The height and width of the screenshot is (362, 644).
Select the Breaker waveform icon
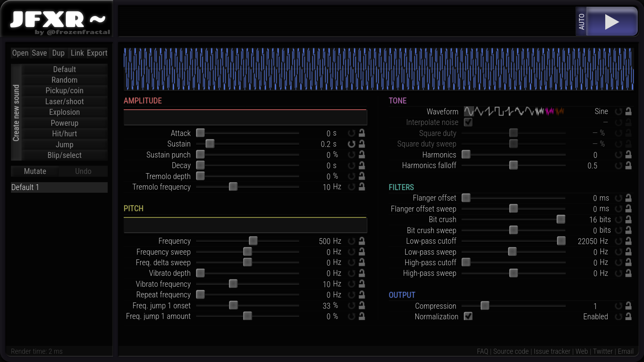(530, 112)
